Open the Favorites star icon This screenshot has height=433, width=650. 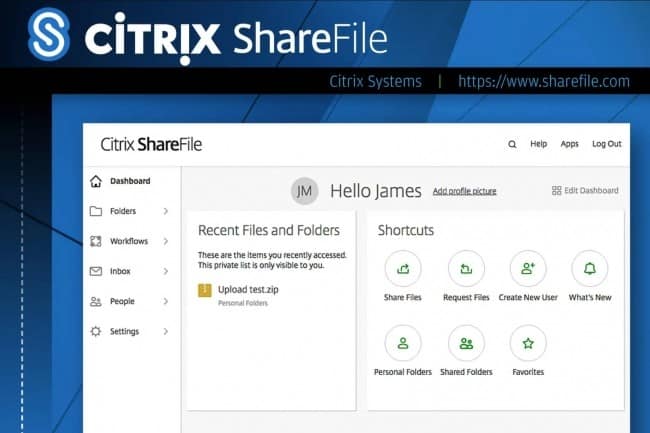point(528,343)
